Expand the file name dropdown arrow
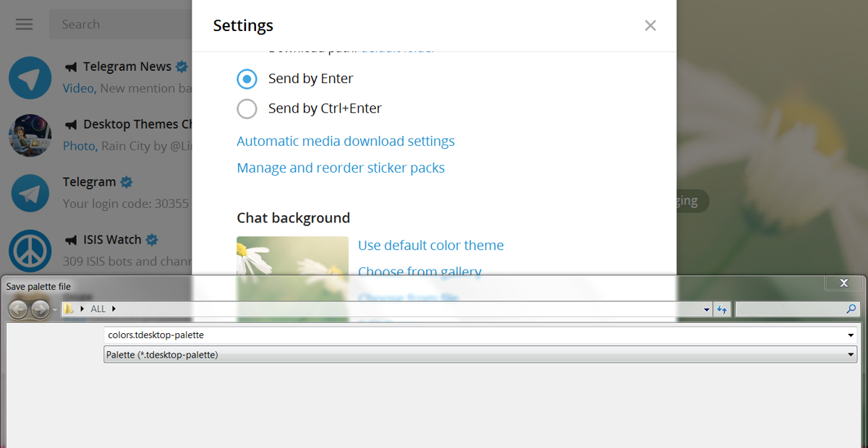 click(851, 335)
